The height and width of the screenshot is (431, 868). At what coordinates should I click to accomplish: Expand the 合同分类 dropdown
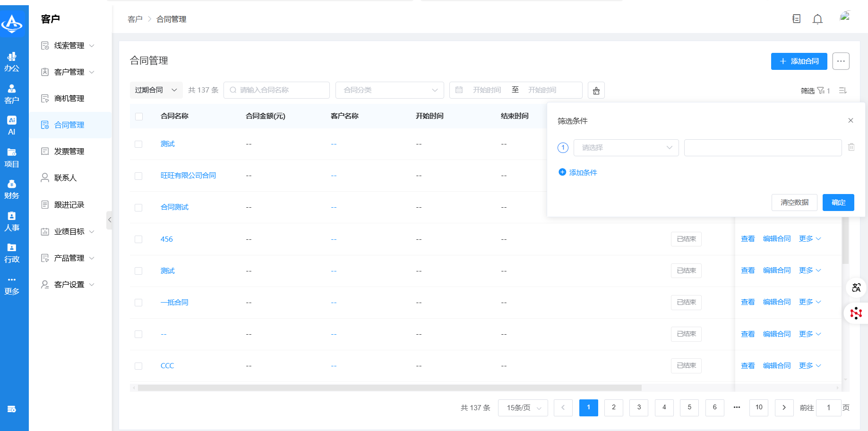click(x=389, y=90)
